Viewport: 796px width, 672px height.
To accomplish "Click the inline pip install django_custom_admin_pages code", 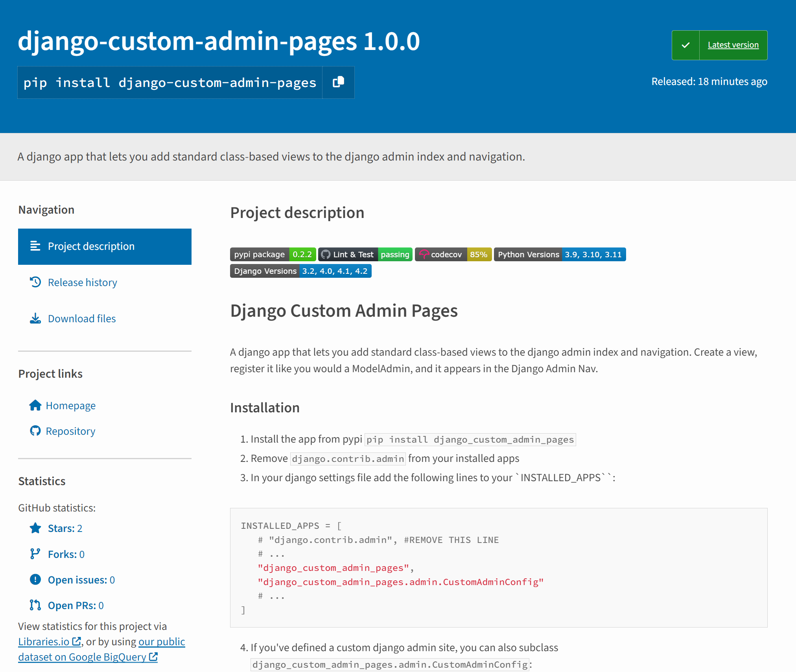I will tap(470, 439).
